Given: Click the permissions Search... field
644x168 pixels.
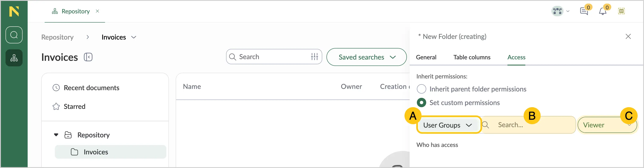Looking at the screenshot, I should (x=528, y=125).
